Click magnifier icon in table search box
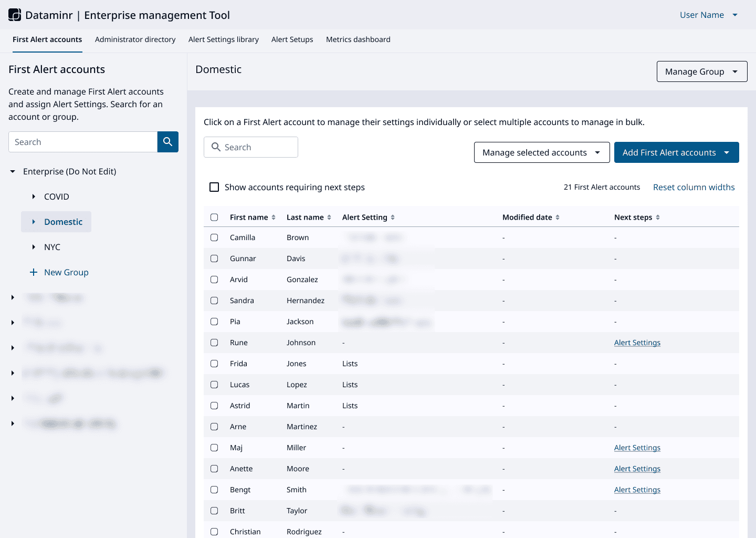This screenshot has height=538, width=756. click(x=216, y=147)
